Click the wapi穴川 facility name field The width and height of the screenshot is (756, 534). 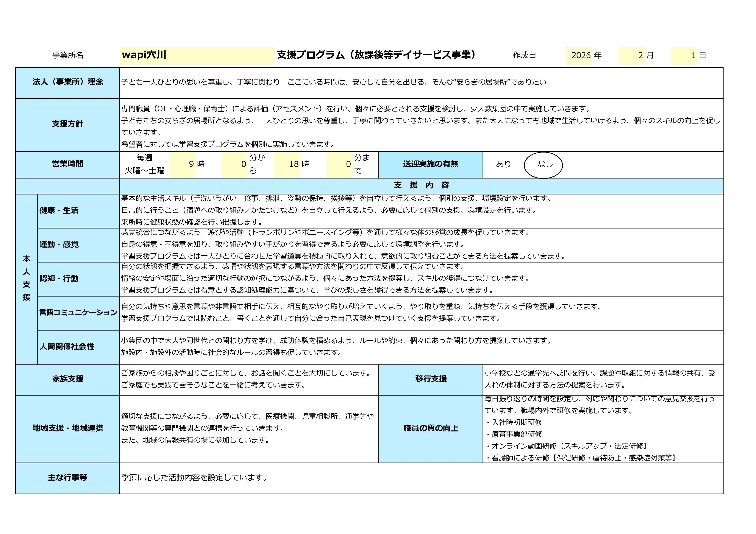coord(197,55)
